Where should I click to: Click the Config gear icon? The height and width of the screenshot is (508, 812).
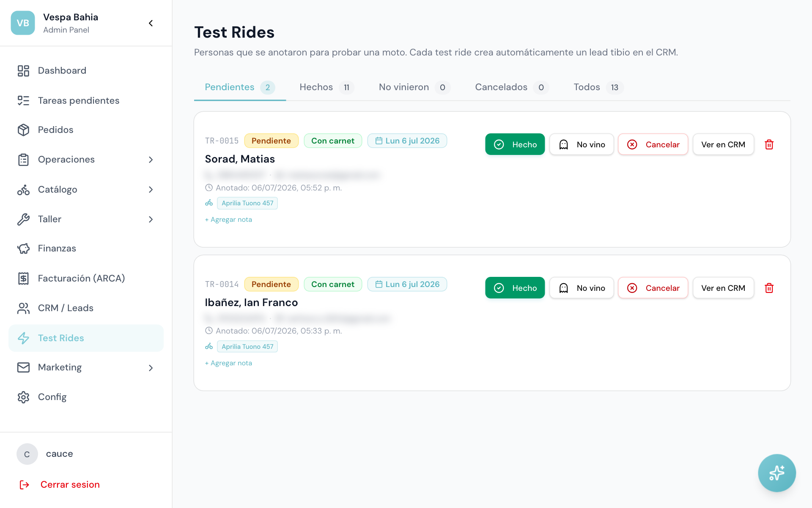[x=23, y=397]
